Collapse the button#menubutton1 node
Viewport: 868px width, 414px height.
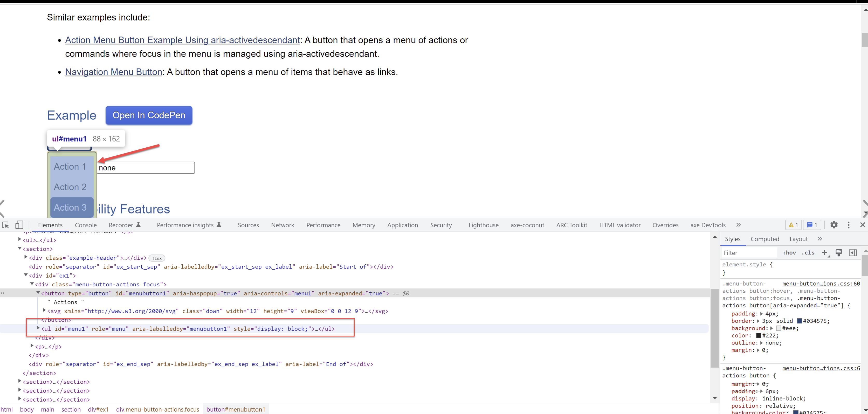(38, 293)
